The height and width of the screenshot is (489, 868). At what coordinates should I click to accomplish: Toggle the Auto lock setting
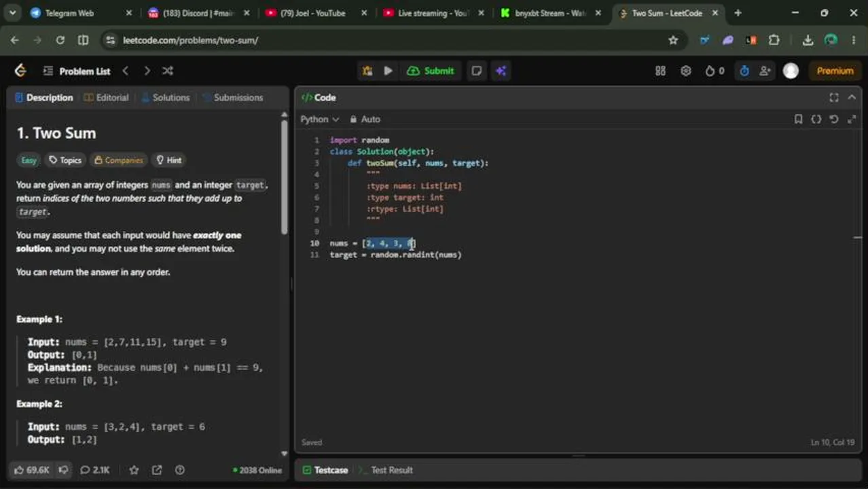click(365, 120)
